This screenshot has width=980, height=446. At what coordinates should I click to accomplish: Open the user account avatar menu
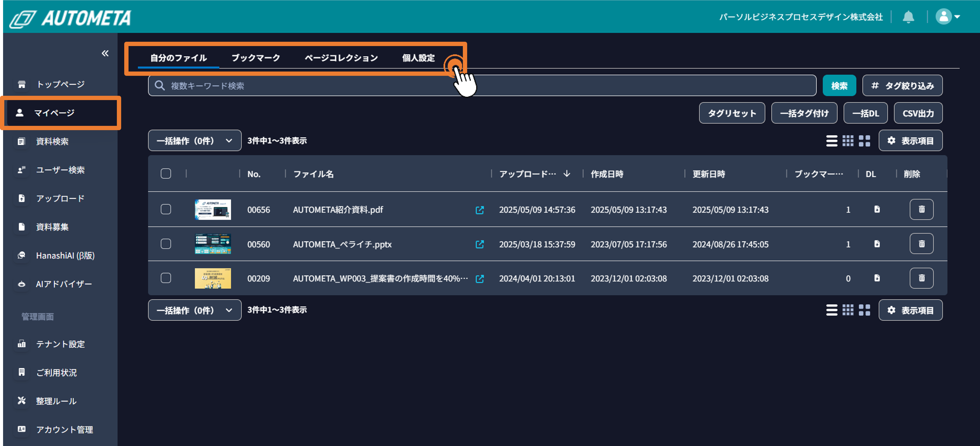point(948,16)
